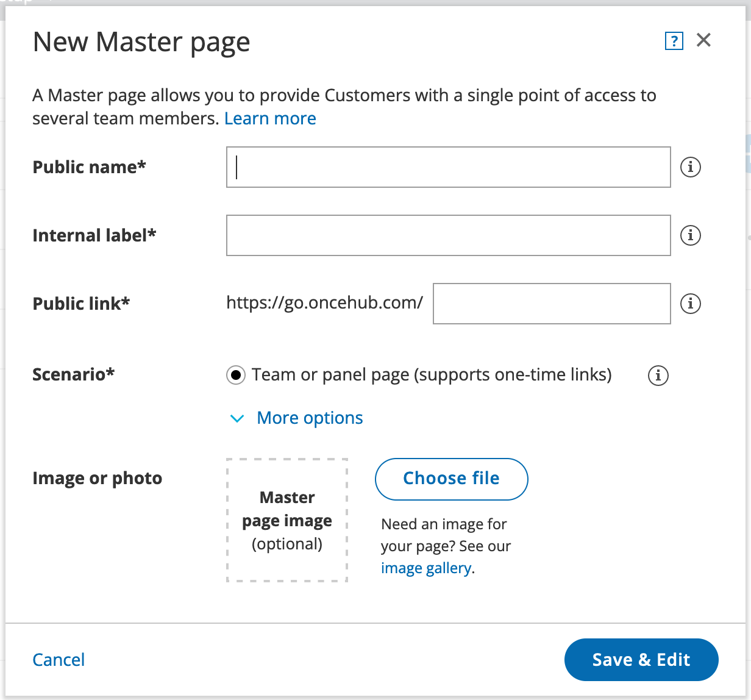Viewport: 751px width, 700px height.
Task: Click info icon beside Internal label field
Action: 690,235
